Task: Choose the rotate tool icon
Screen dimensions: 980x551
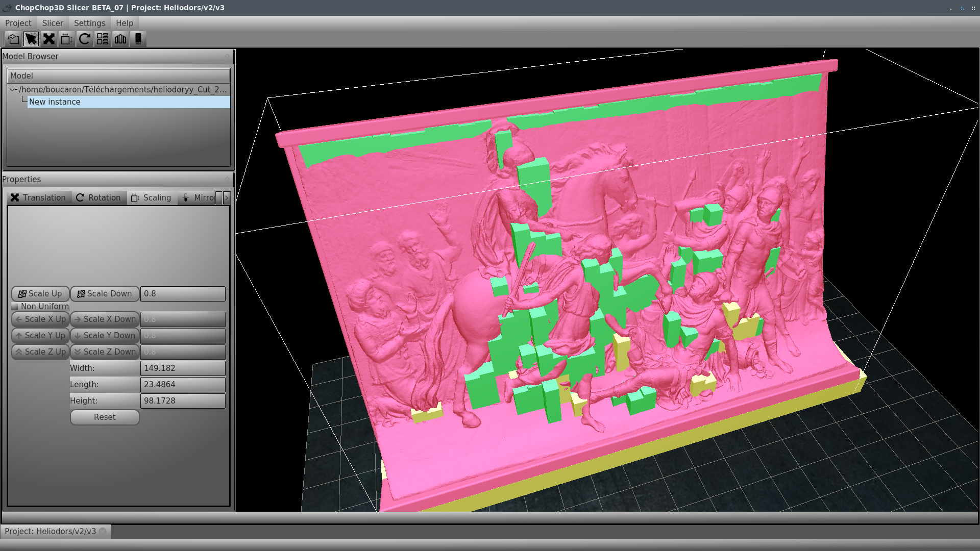Action: coord(85,39)
